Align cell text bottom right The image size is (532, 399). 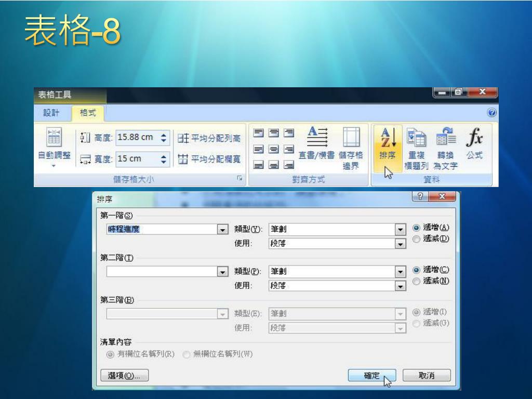[289, 165]
